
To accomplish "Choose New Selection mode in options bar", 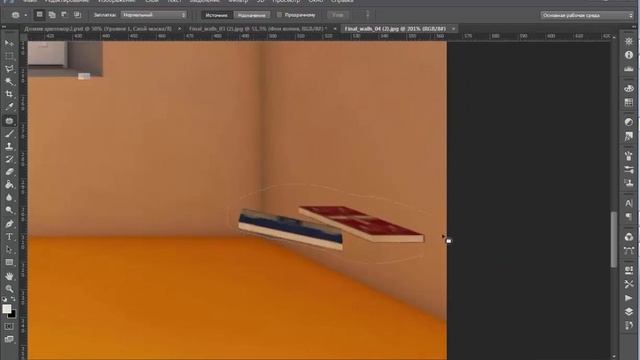I will (x=39, y=15).
